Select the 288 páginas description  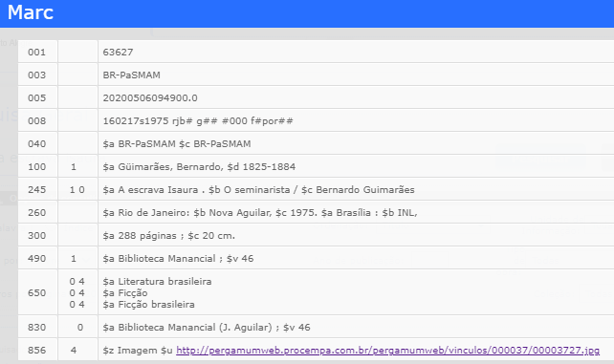(168, 236)
